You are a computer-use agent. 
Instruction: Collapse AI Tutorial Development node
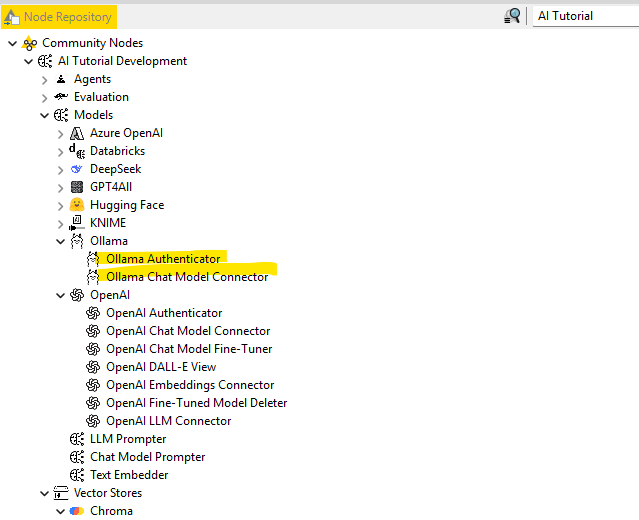coord(29,62)
